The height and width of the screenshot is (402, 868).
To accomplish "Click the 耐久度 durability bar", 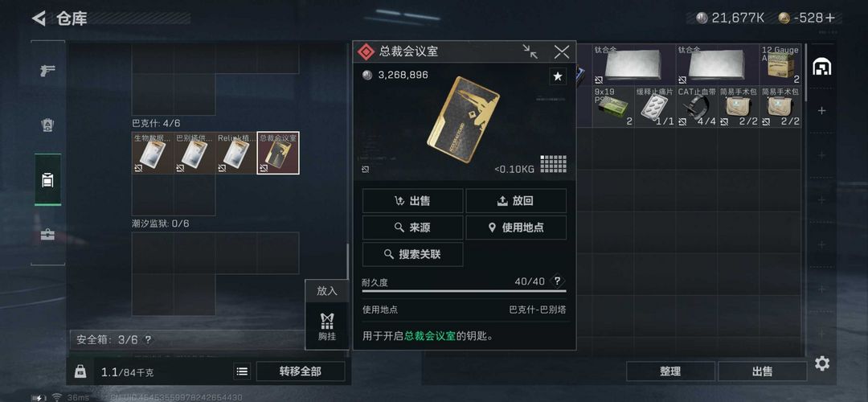I will click(x=464, y=291).
